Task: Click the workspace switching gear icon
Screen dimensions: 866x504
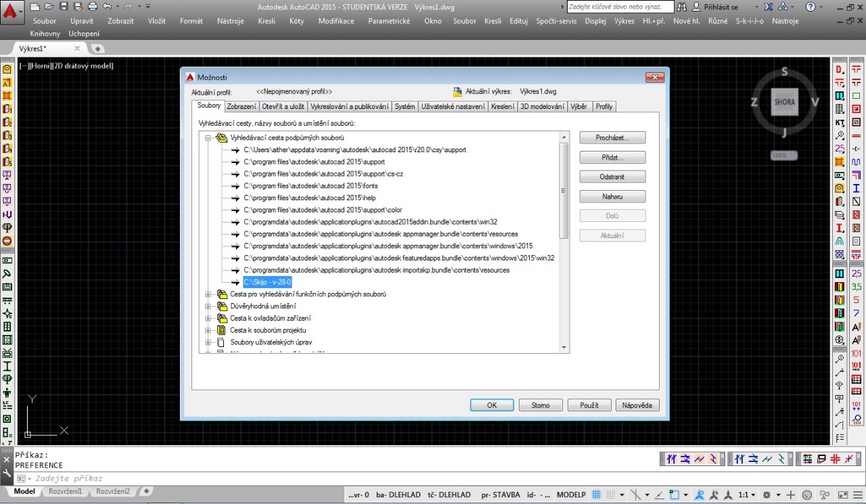Action: point(767,495)
